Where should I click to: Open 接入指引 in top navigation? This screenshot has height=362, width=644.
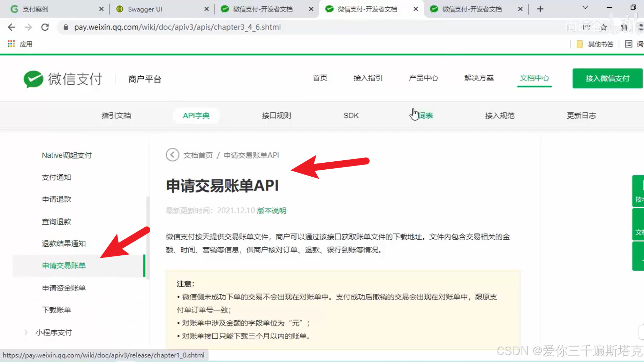368,78
